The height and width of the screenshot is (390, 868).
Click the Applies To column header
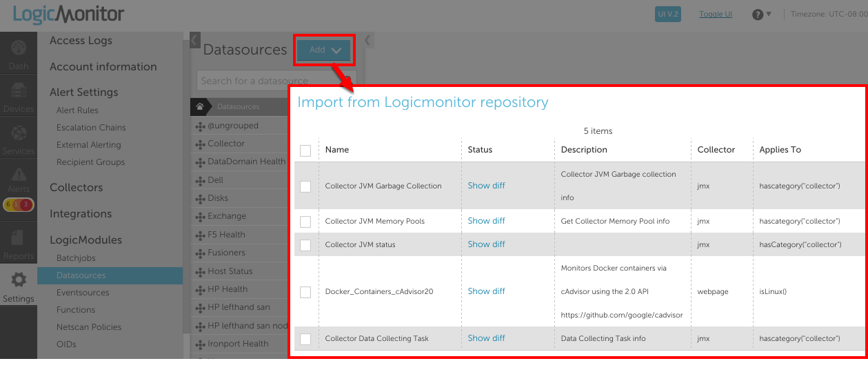780,150
